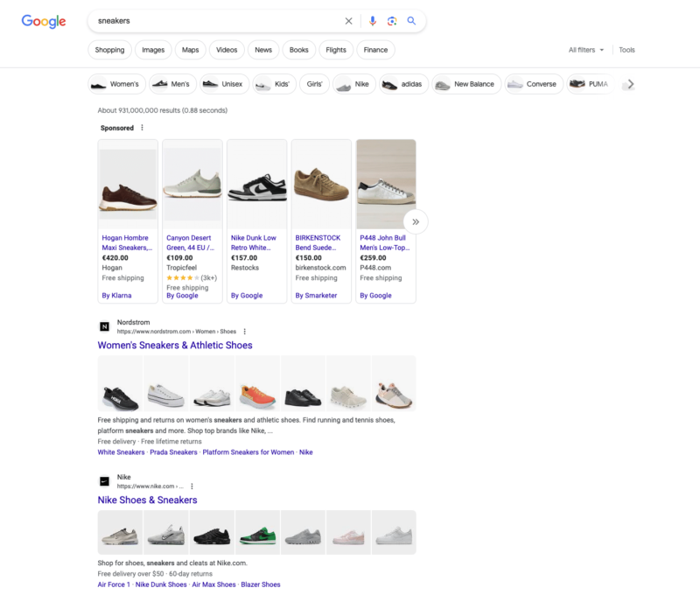700x602 pixels.
Task: Click the About 931,000,000 results text
Action: pyautogui.click(x=163, y=110)
